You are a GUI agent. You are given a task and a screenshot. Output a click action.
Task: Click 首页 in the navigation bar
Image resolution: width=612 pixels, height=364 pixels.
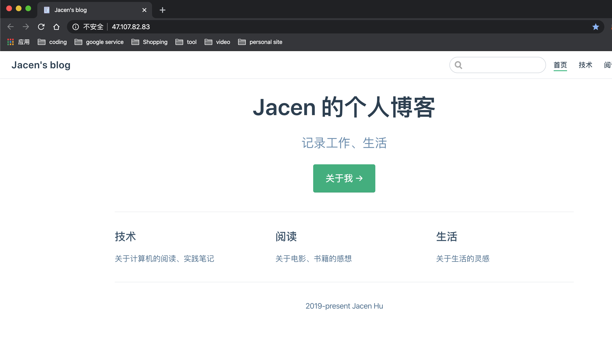[560, 65]
